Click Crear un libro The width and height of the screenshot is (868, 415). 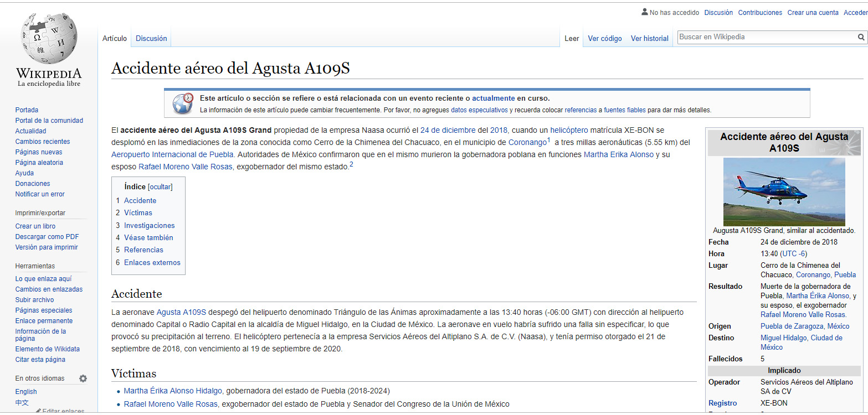[x=35, y=226]
